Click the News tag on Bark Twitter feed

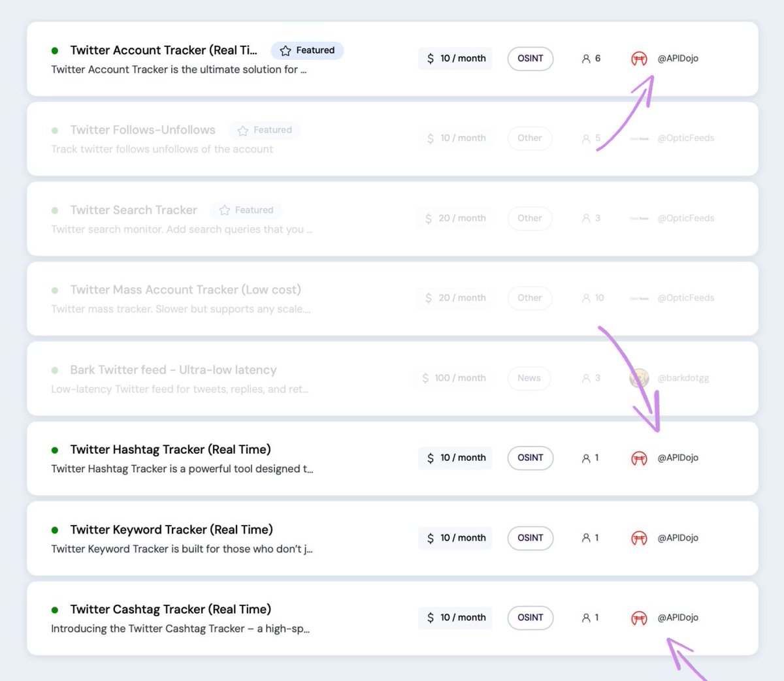click(x=529, y=378)
